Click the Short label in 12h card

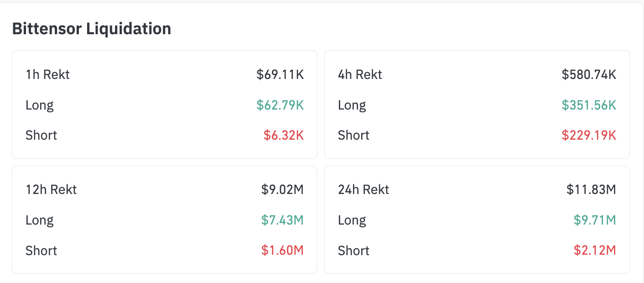point(41,250)
